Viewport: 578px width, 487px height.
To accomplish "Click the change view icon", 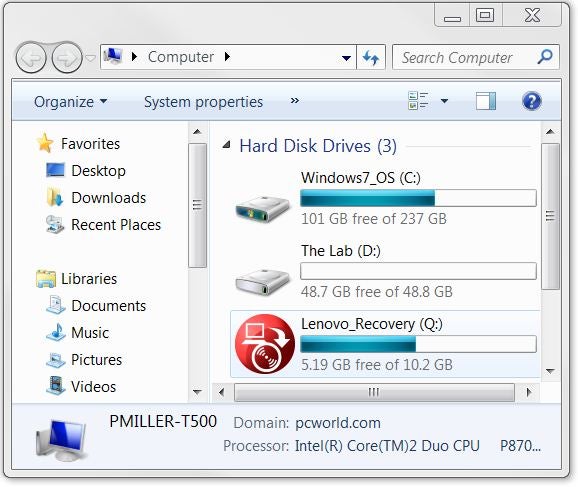I will point(418,101).
